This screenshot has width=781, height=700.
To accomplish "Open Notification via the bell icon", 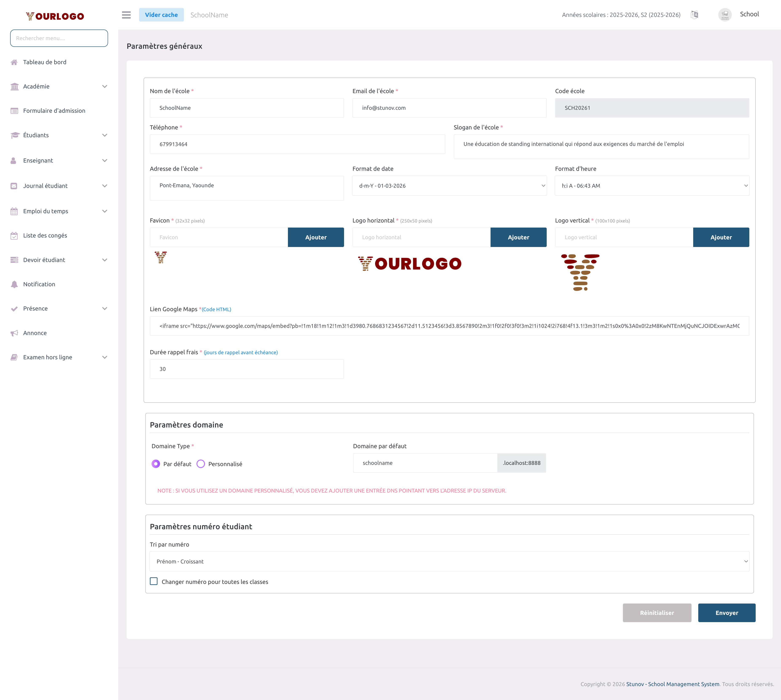I will pyautogui.click(x=14, y=284).
